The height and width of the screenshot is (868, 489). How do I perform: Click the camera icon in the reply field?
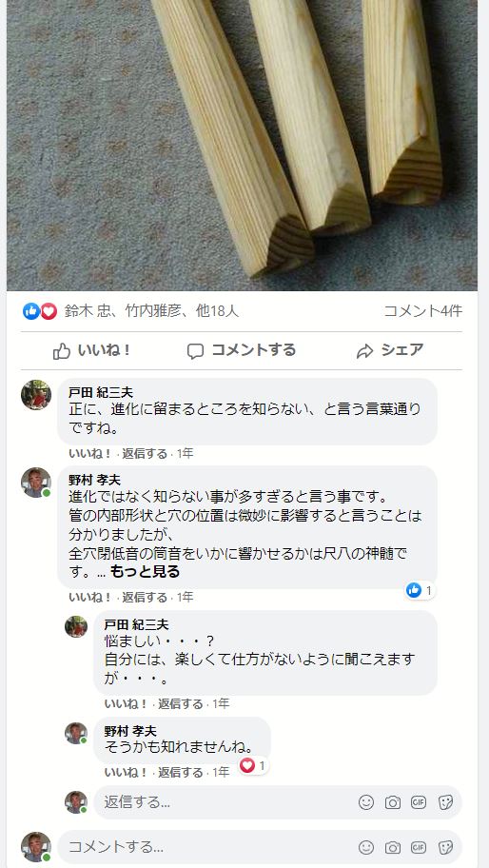pyautogui.click(x=393, y=802)
